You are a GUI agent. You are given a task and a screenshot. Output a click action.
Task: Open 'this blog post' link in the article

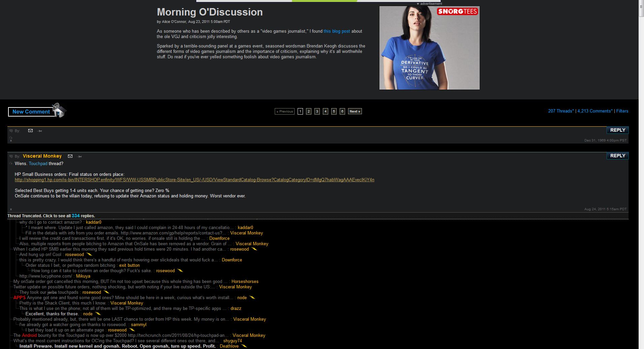pos(337,31)
